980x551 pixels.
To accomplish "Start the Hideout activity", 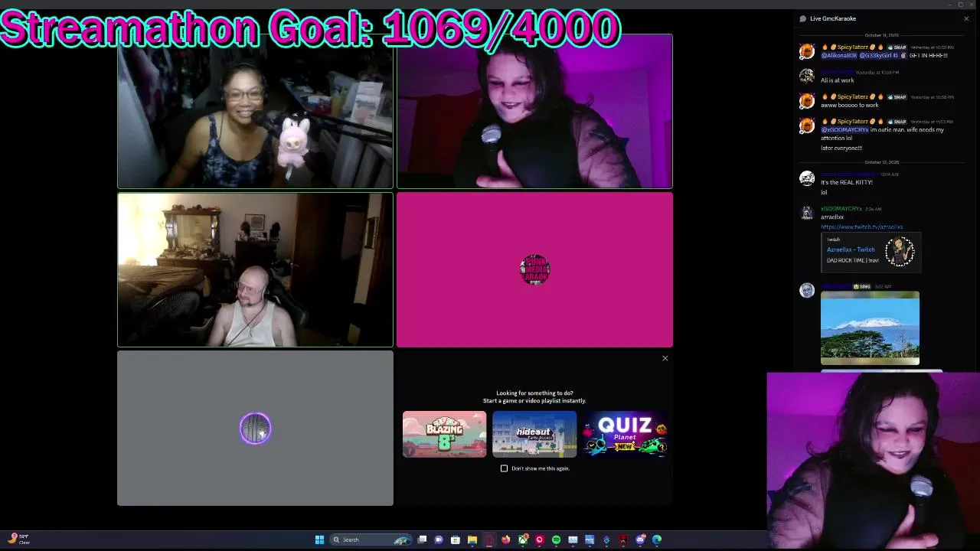I will click(534, 434).
